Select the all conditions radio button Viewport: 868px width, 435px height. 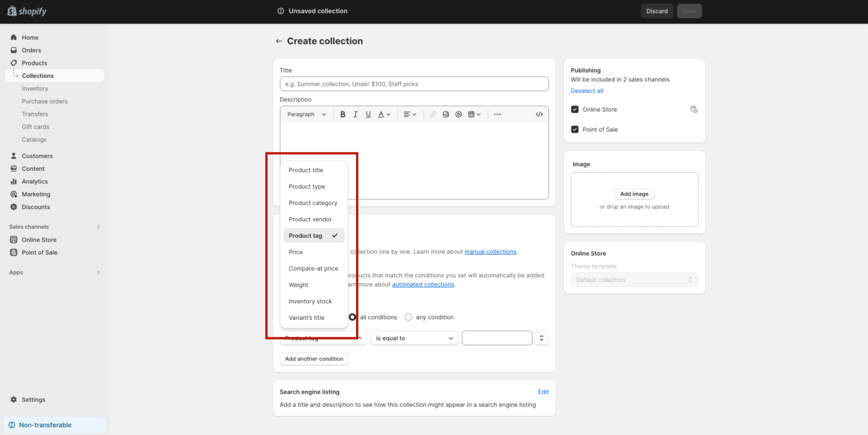pos(352,317)
